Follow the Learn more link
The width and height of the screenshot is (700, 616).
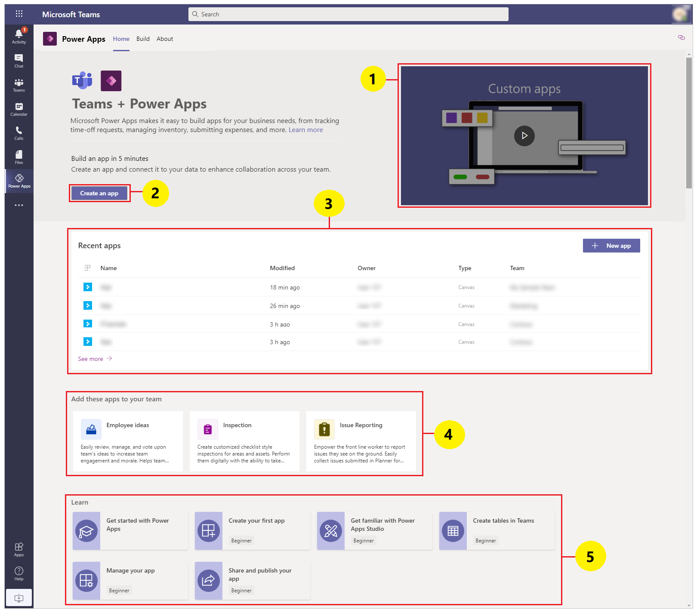coord(305,130)
